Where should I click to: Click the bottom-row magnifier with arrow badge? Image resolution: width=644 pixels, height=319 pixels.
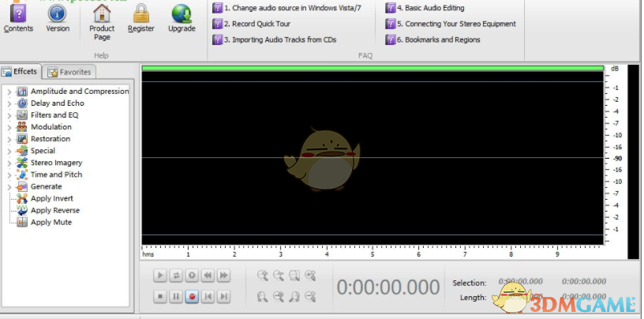pos(279,296)
